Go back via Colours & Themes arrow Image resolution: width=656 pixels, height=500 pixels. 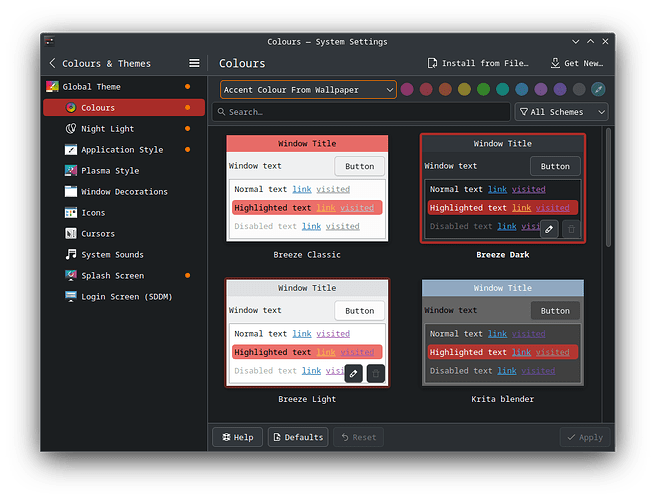click(52, 63)
